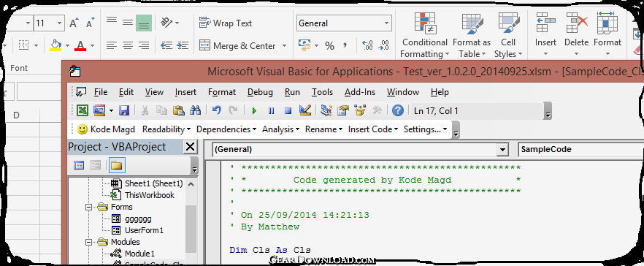644x266 pixels.
Task: Click the Design Mode ruler icon
Action: 304,110
